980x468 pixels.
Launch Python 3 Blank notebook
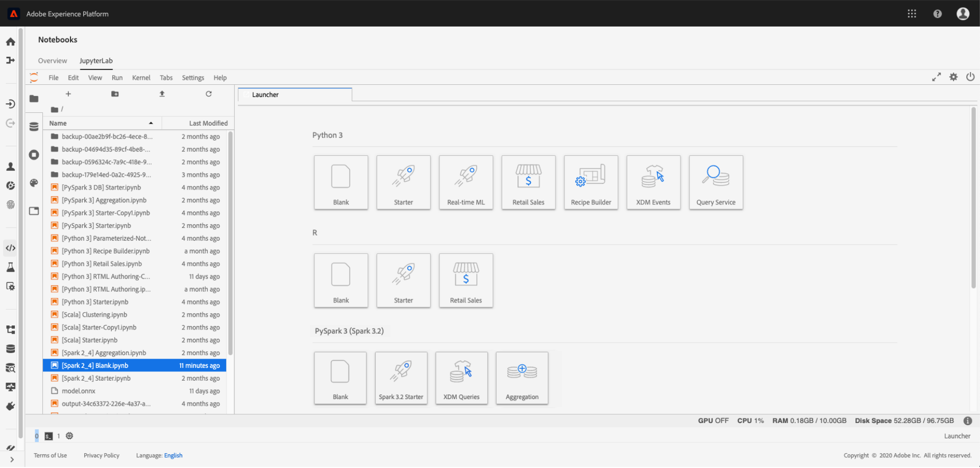(x=341, y=183)
